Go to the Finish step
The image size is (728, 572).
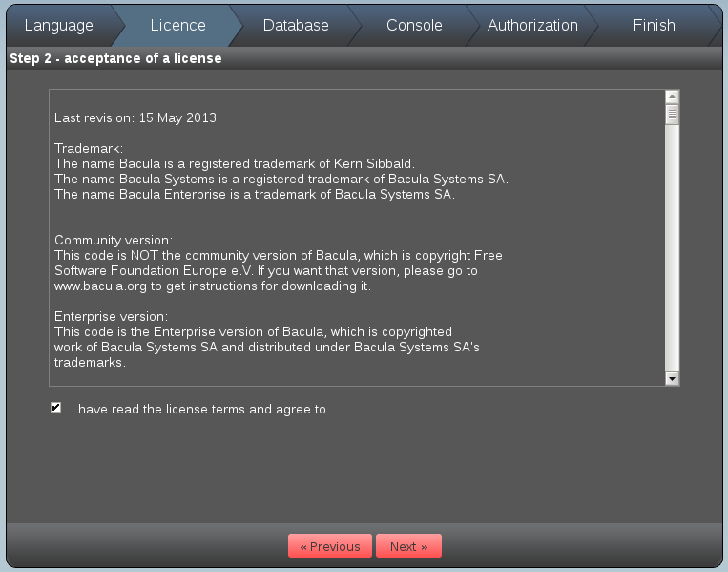(x=654, y=25)
